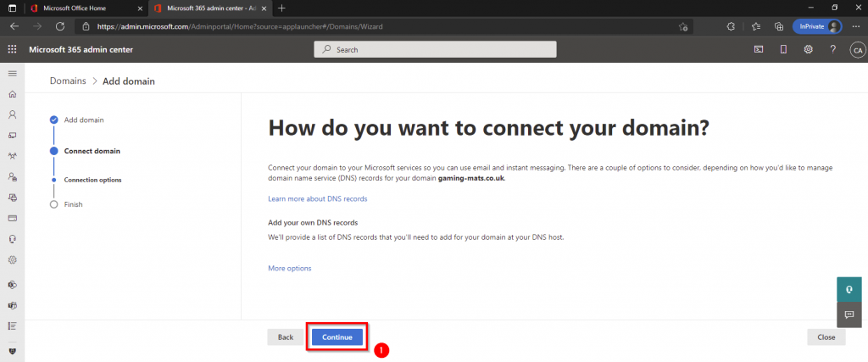Open the InPrivate profile button

coord(817,26)
